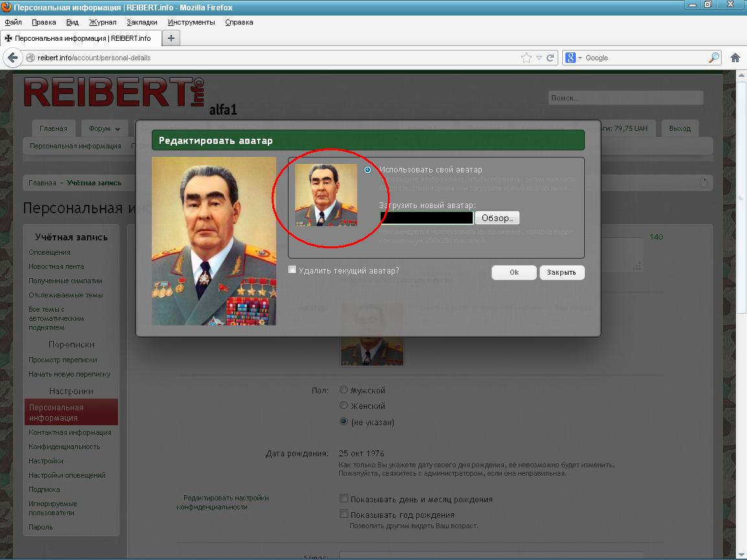Screen dimensions: 747x560
Task: Open the Инструменты menu
Action: pyautogui.click(x=191, y=22)
